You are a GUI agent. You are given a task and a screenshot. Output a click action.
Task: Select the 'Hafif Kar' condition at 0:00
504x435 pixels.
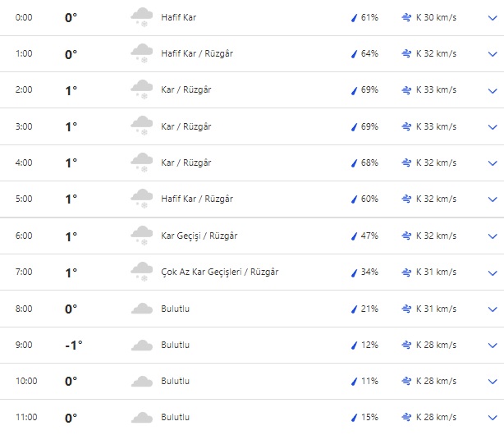click(x=179, y=17)
